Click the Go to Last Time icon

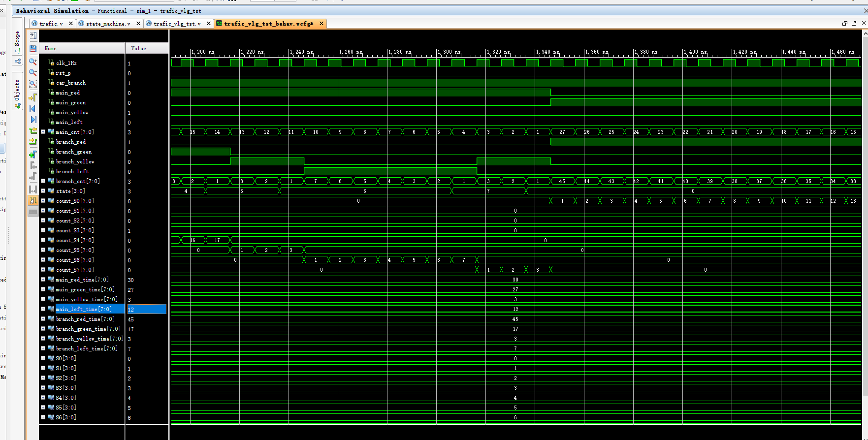tap(33, 120)
